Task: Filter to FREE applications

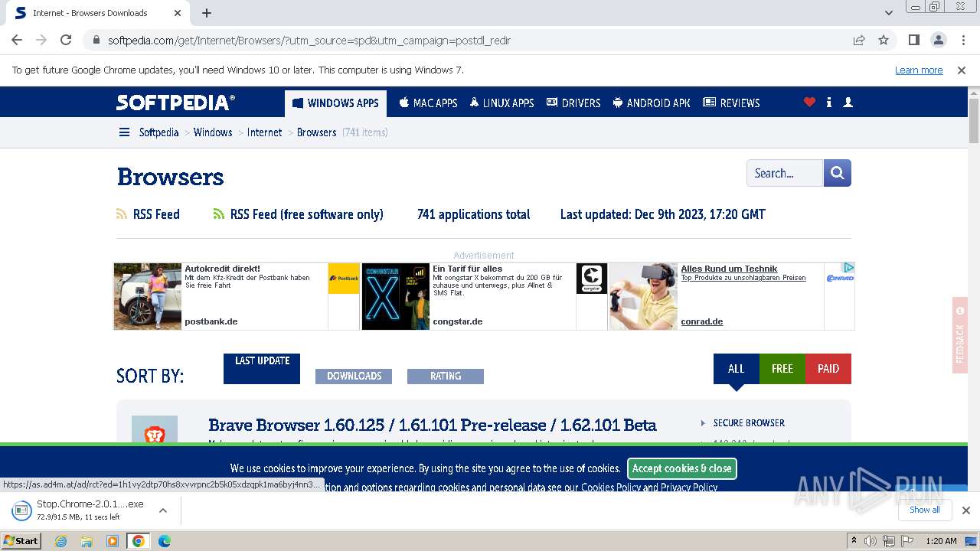Action: click(x=782, y=368)
